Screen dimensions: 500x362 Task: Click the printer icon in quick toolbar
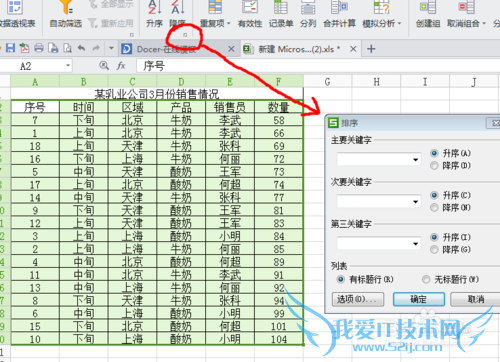coord(39,48)
